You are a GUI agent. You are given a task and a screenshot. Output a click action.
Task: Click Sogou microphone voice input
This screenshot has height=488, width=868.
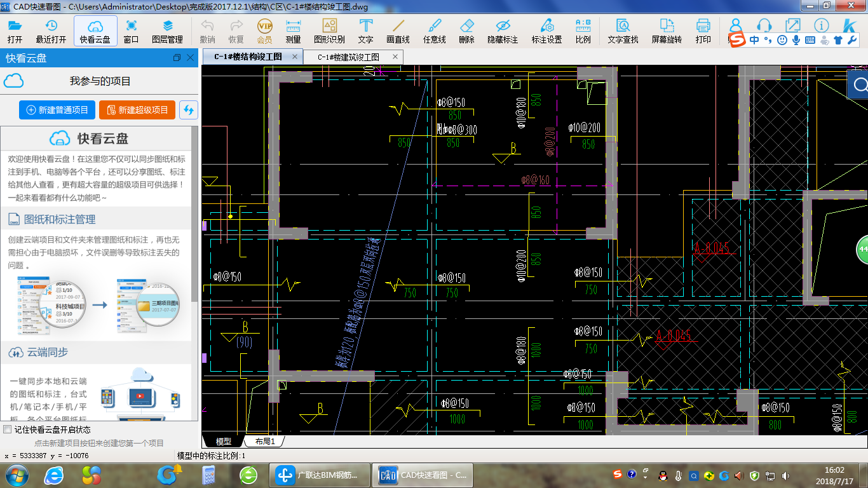796,39
